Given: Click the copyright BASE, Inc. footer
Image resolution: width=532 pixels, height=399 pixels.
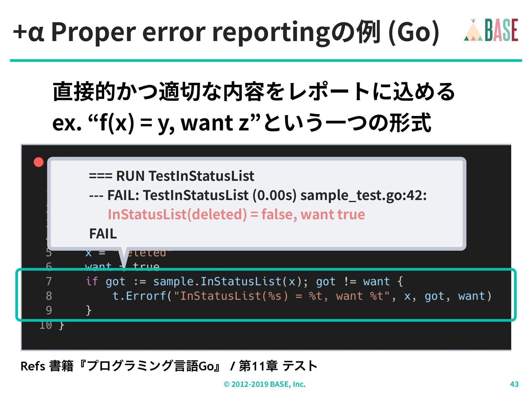Looking at the screenshot, I should [265, 384].
